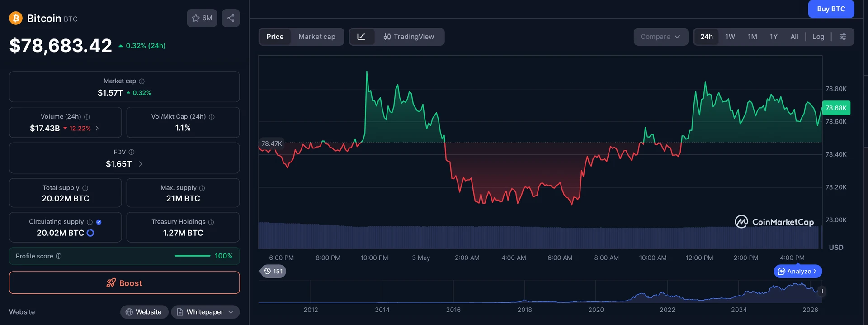The width and height of the screenshot is (868, 325).
Task: Open Vol/Mkt Cap (24h) info icon
Action: pos(212,117)
